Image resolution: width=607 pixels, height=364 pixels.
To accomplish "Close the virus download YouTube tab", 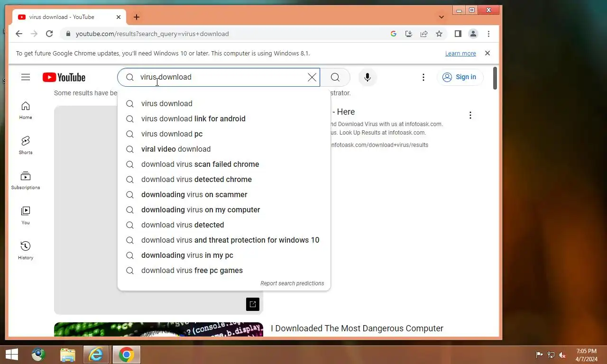I will [119, 17].
